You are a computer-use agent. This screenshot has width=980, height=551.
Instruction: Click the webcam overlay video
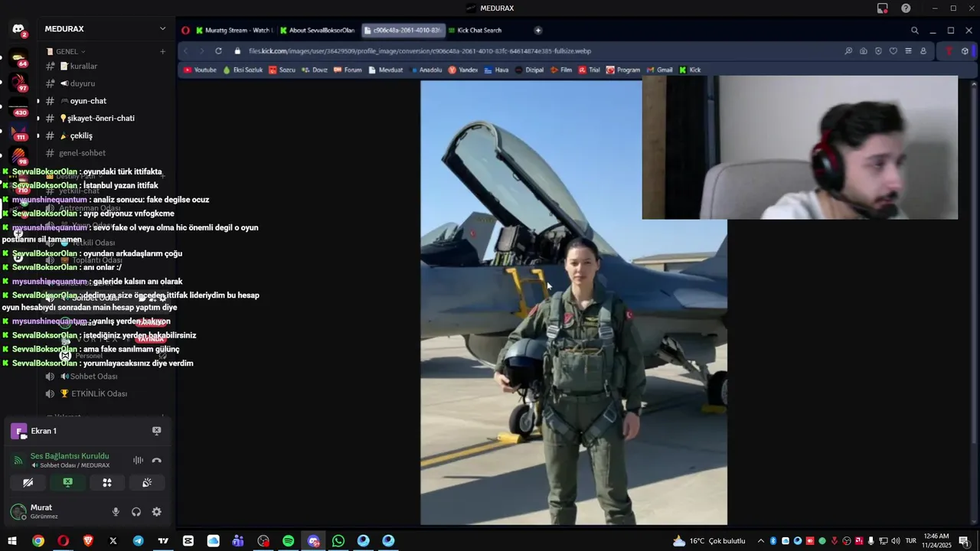(800, 147)
